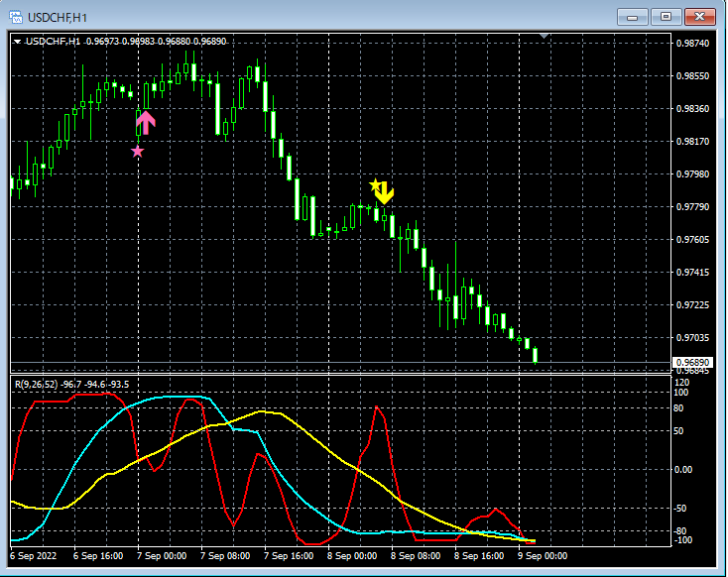Click the 9 Sep 00:00 time label
Viewport: 728px width, 577px height.
pyautogui.click(x=543, y=556)
